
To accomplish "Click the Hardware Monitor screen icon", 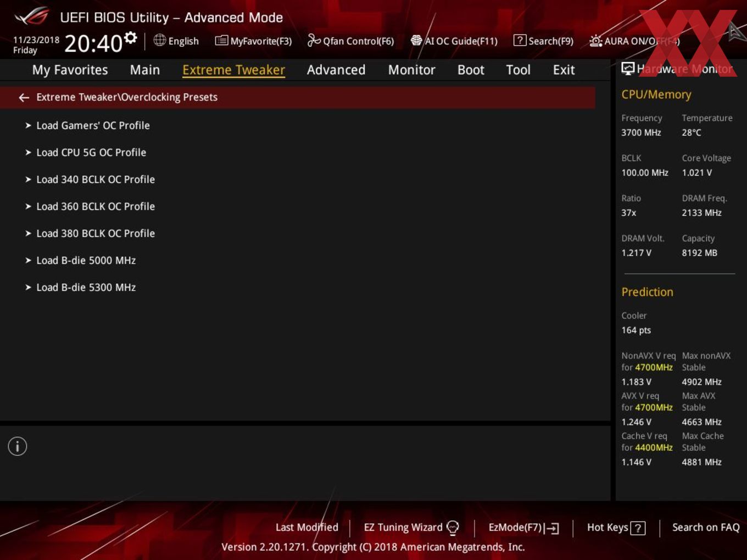I will tap(628, 69).
